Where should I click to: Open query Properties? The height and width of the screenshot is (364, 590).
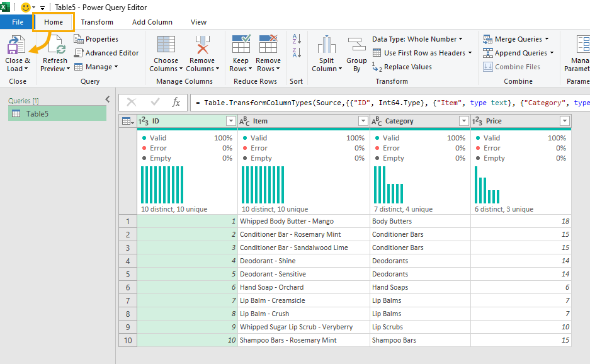point(96,39)
